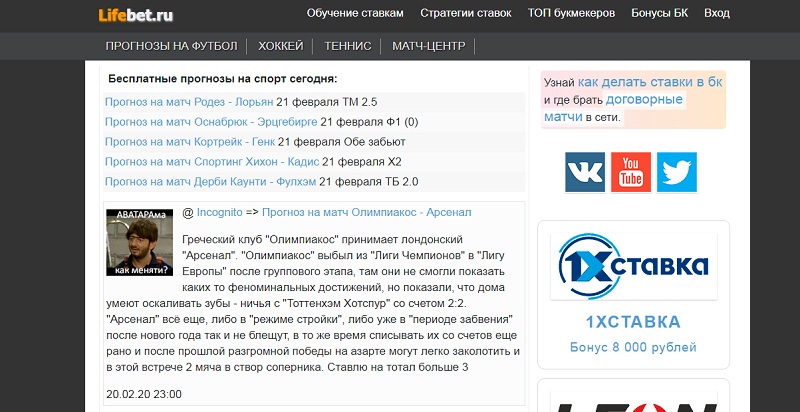
Task: Click the Вход login link
Action: click(716, 14)
